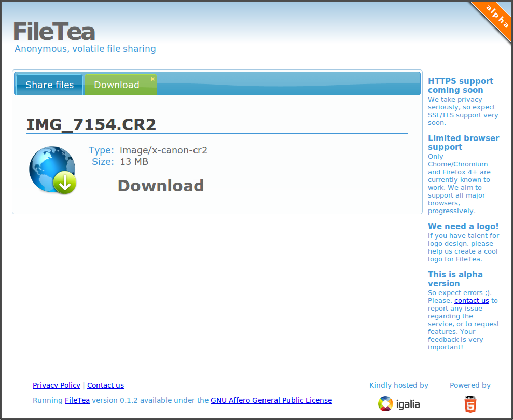Click the igalia logo
The height and width of the screenshot is (420, 513).
(x=399, y=404)
